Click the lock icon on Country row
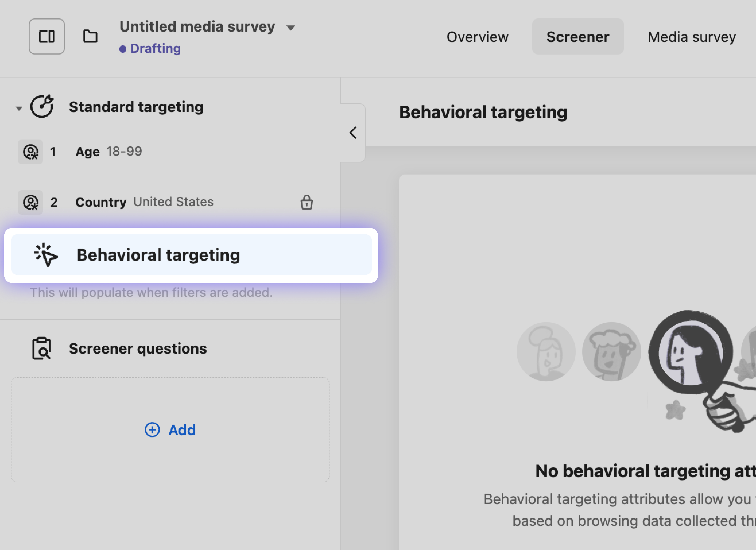The width and height of the screenshot is (756, 550). click(x=306, y=202)
